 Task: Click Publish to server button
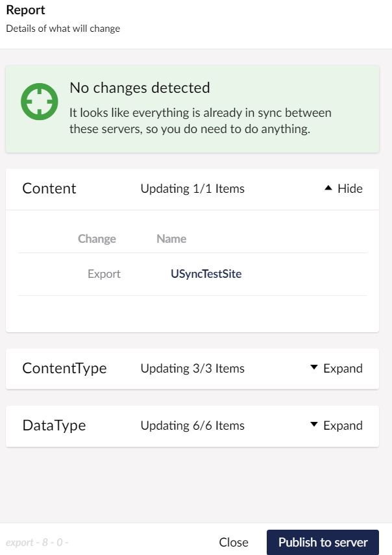[x=323, y=542]
